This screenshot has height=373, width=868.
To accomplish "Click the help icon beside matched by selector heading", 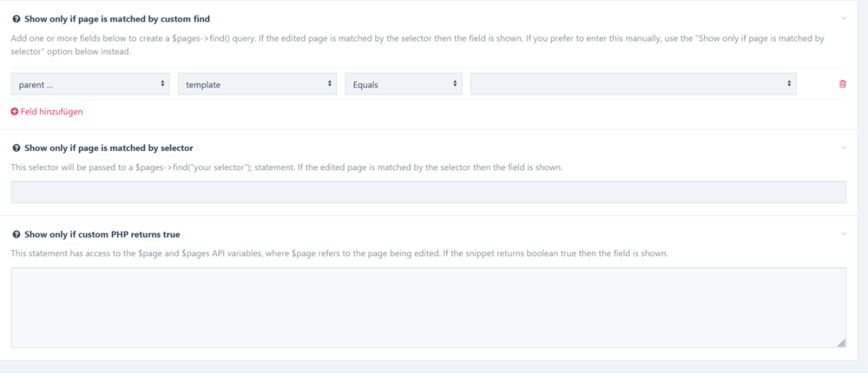I will [16, 148].
